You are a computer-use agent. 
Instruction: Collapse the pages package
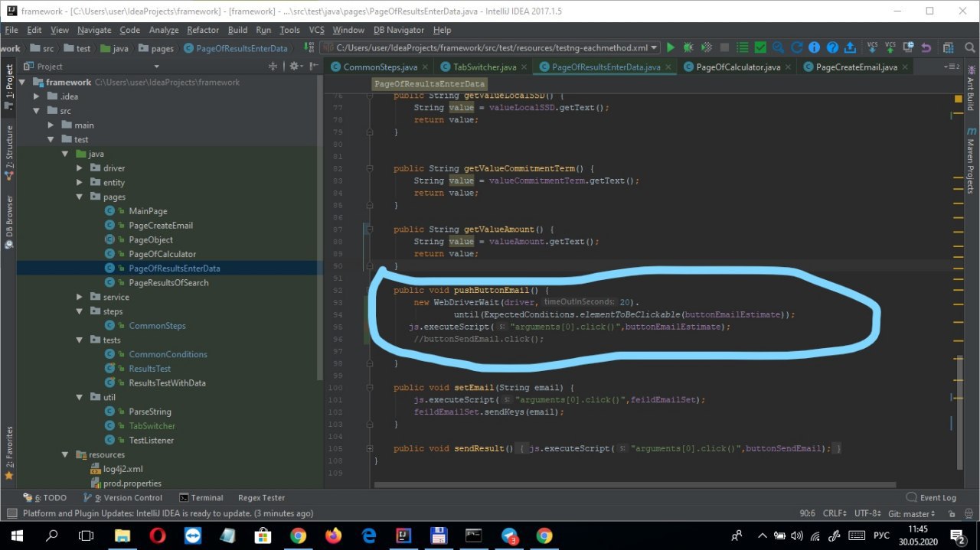pos(80,197)
